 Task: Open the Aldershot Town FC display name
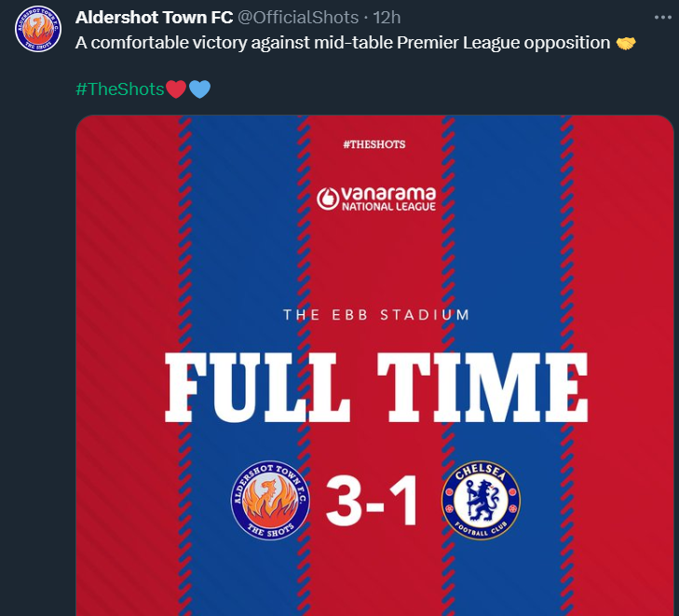(x=154, y=18)
